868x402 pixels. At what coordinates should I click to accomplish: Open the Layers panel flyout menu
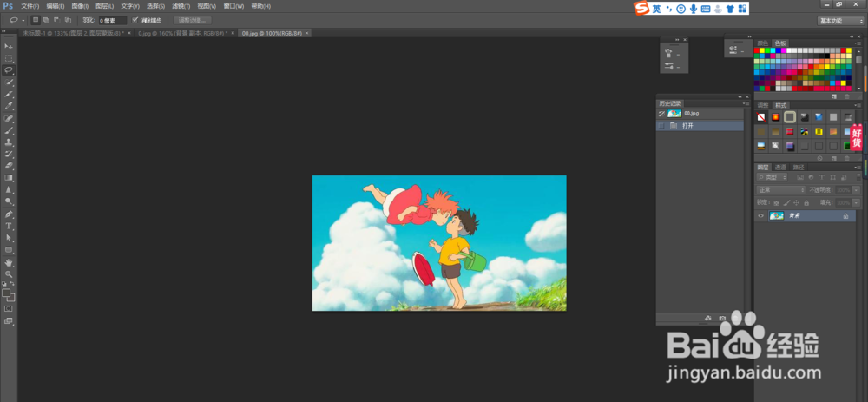[x=858, y=167]
